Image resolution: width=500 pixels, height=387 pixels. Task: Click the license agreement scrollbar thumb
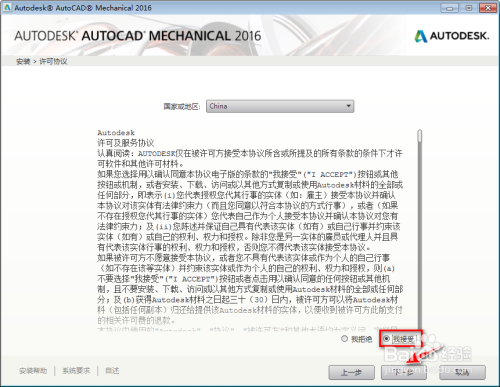pyautogui.click(x=420, y=136)
